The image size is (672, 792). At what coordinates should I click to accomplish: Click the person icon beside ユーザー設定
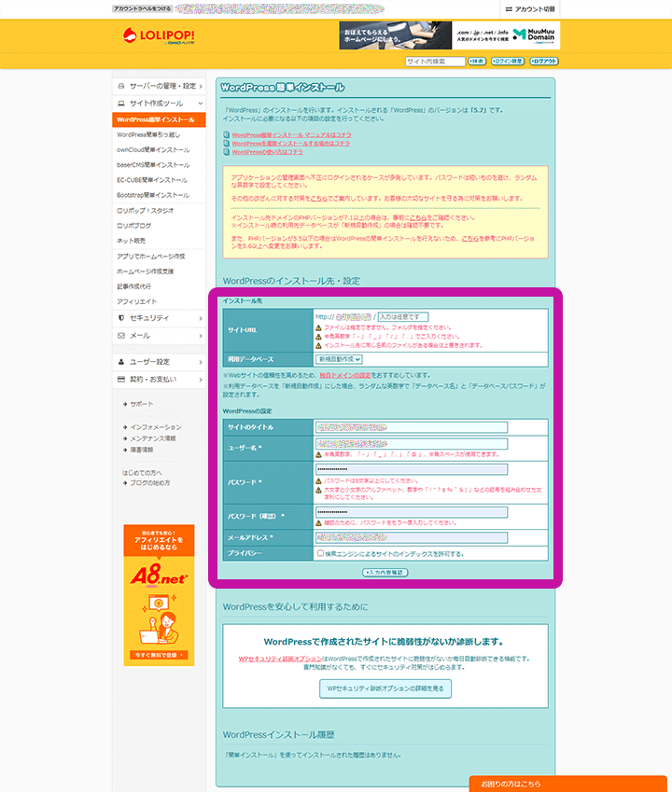[x=121, y=362]
